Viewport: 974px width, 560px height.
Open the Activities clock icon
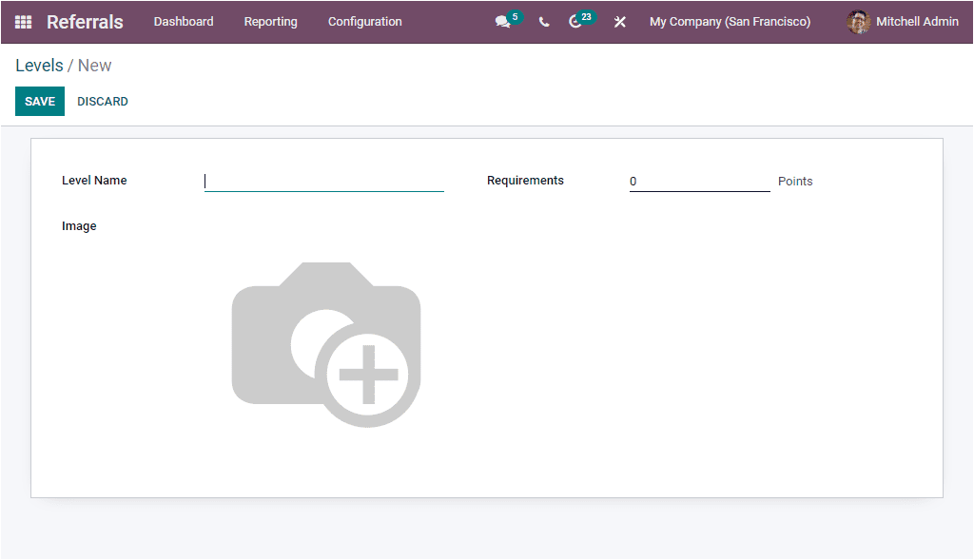[576, 21]
